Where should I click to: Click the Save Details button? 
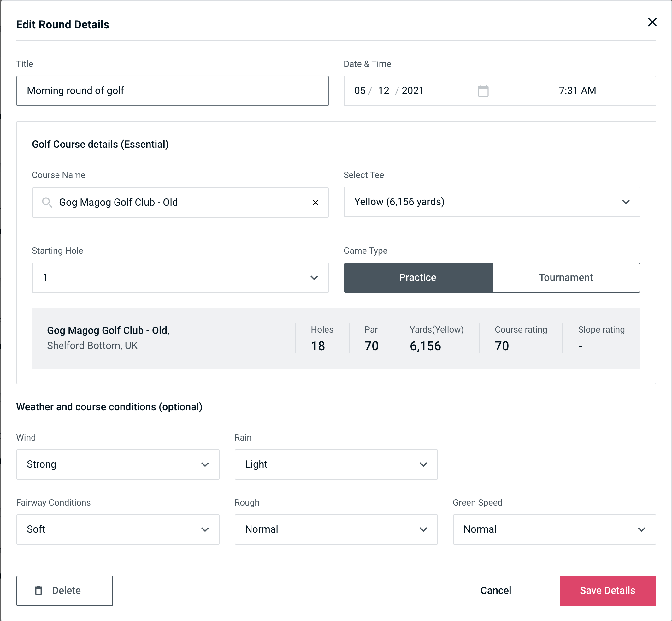click(x=607, y=590)
